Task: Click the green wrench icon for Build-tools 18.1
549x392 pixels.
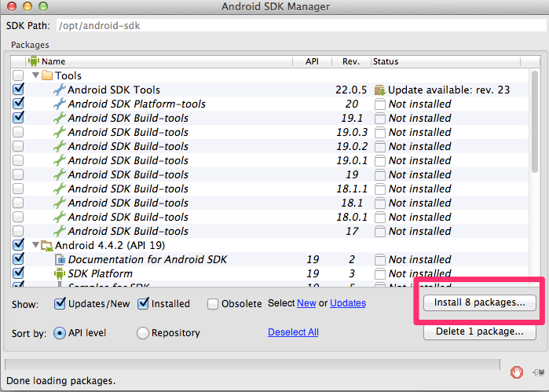Action: coord(60,203)
